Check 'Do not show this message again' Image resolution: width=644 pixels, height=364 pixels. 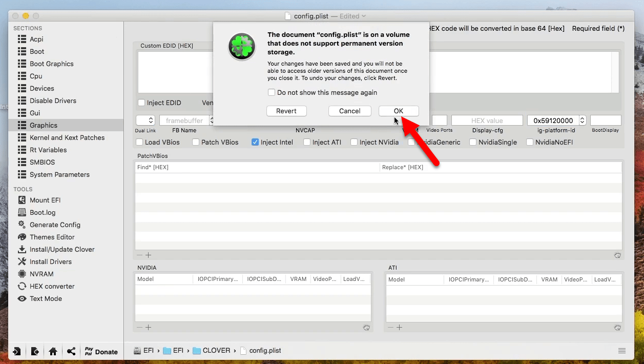(272, 93)
